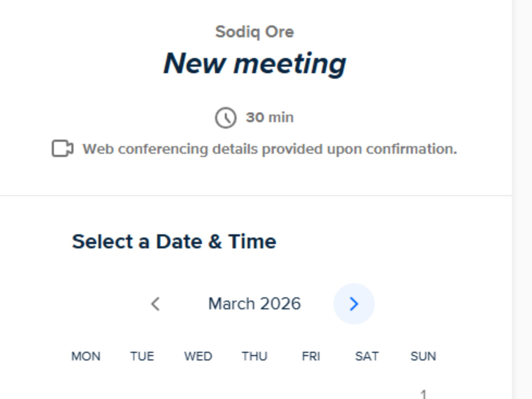Click the TUE column header

[142, 356]
